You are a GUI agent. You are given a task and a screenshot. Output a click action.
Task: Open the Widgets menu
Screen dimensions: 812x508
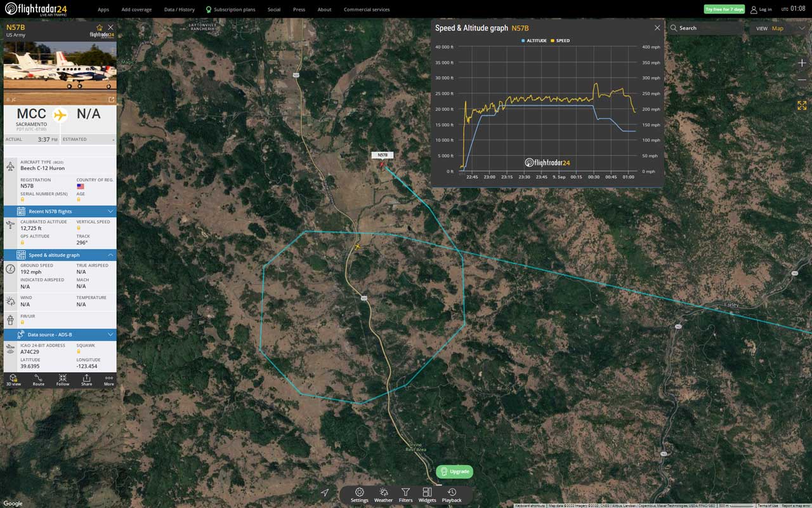pyautogui.click(x=427, y=495)
